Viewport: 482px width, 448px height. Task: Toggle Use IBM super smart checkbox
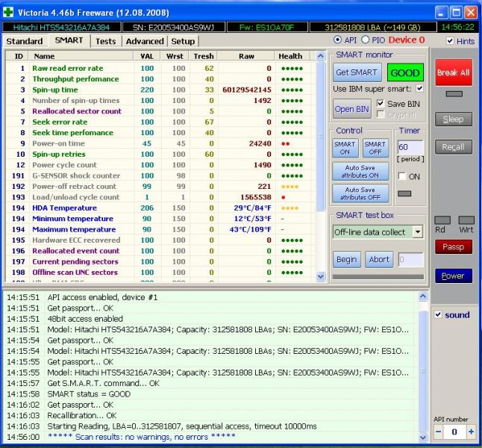[x=419, y=90]
